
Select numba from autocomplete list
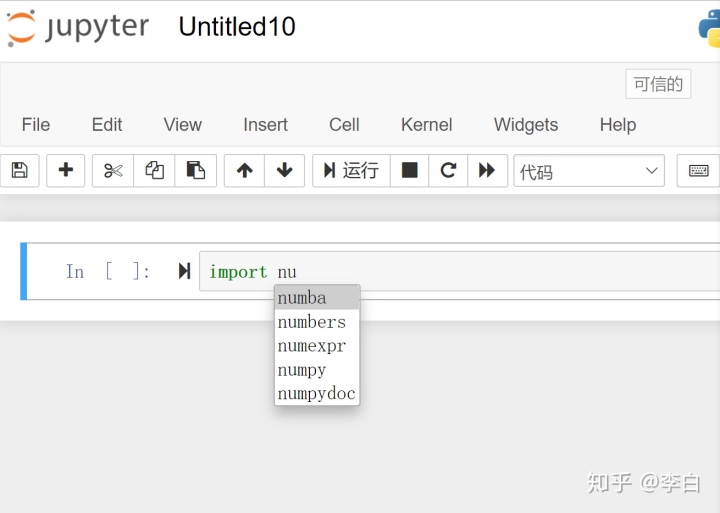coord(317,298)
